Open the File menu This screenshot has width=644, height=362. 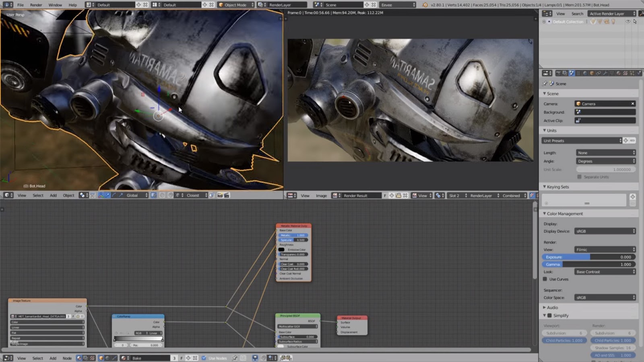(20, 5)
